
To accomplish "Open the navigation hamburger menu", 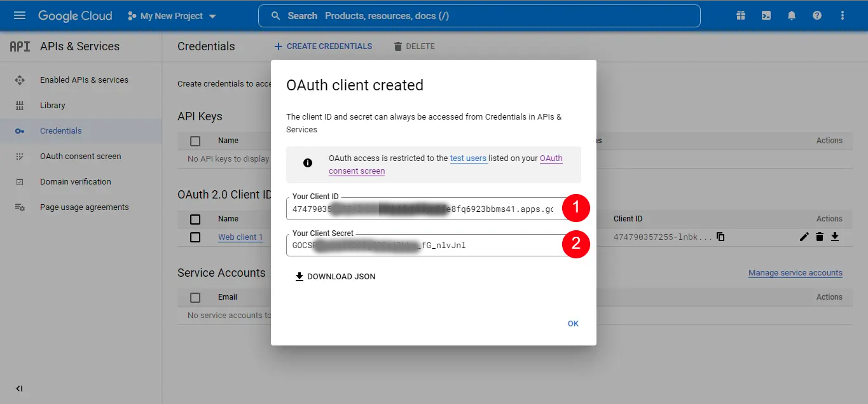I will 19,16.
